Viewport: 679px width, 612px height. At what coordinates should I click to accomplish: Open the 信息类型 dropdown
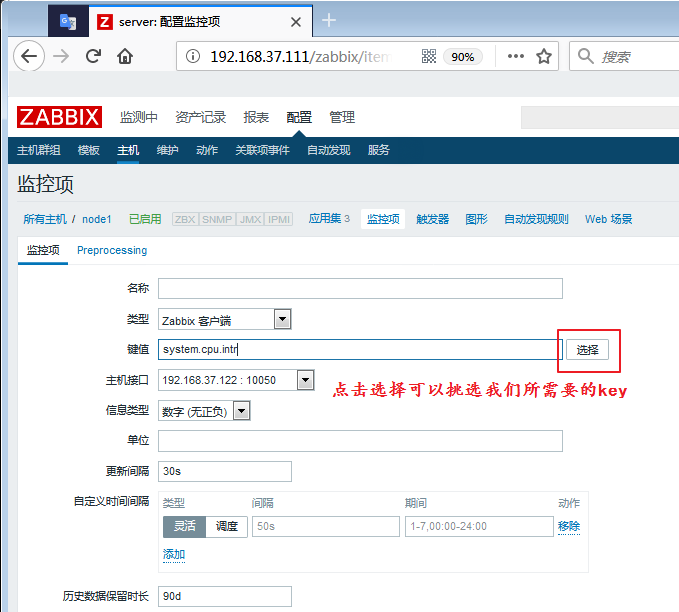tap(241, 411)
